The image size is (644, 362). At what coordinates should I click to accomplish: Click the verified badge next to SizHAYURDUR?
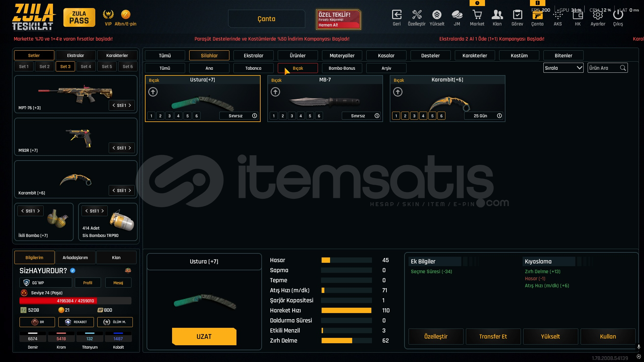pyautogui.click(x=73, y=270)
